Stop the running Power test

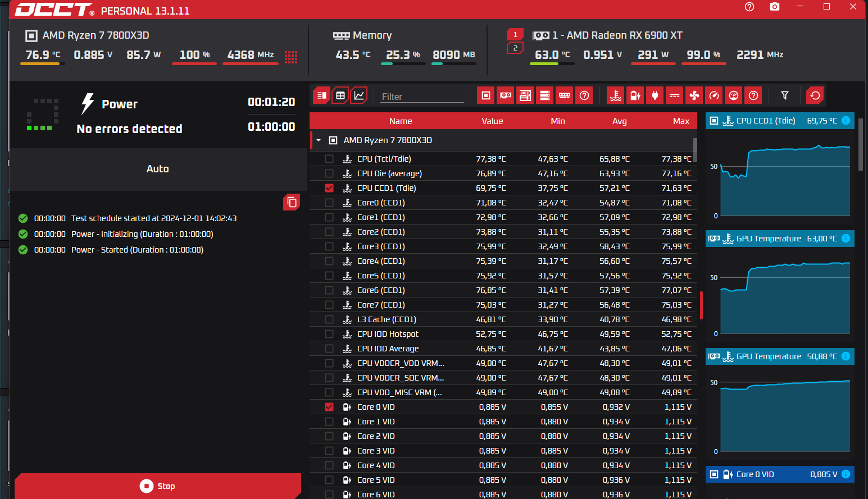pos(158,486)
